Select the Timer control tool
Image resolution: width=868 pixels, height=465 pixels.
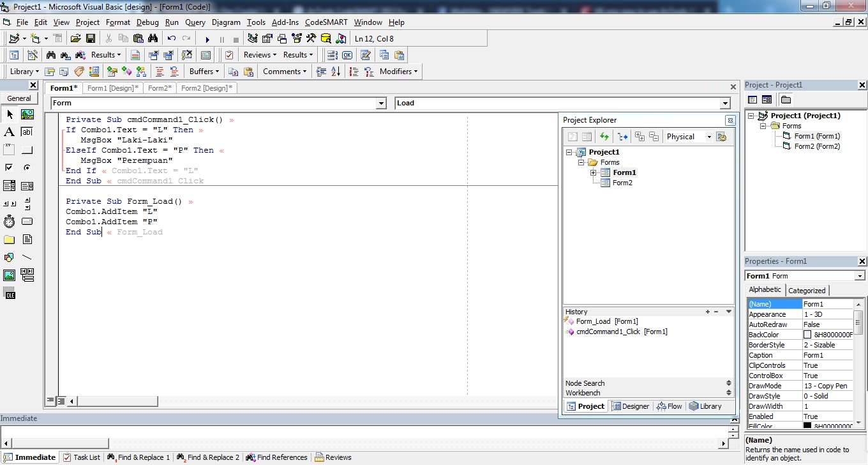click(10, 222)
